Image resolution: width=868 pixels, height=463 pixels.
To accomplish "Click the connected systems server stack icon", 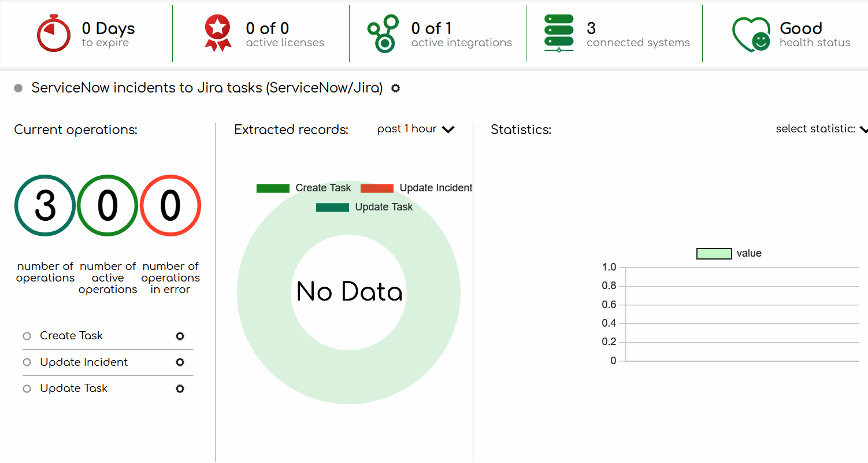I will pos(559,34).
